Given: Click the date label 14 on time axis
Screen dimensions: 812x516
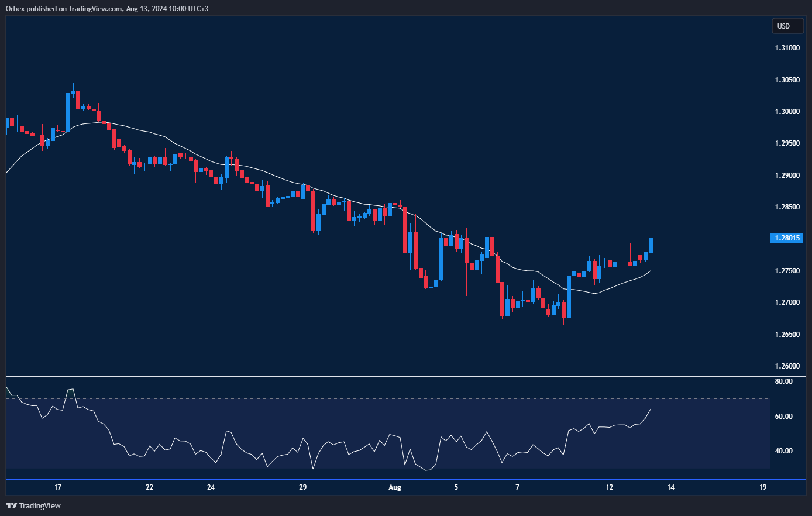Looking at the screenshot, I should pyautogui.click(x=670, y=487).
